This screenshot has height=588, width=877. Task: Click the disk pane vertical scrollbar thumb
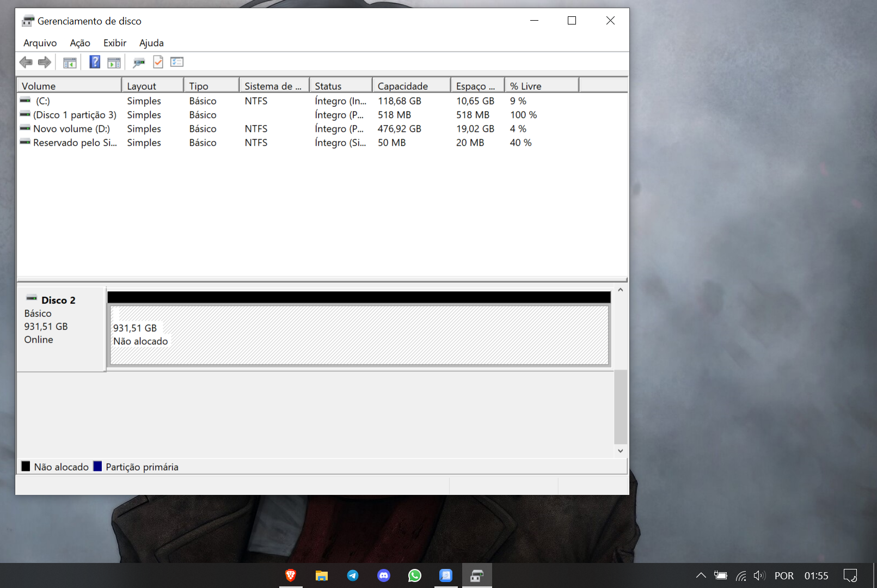tap(621, 407)
